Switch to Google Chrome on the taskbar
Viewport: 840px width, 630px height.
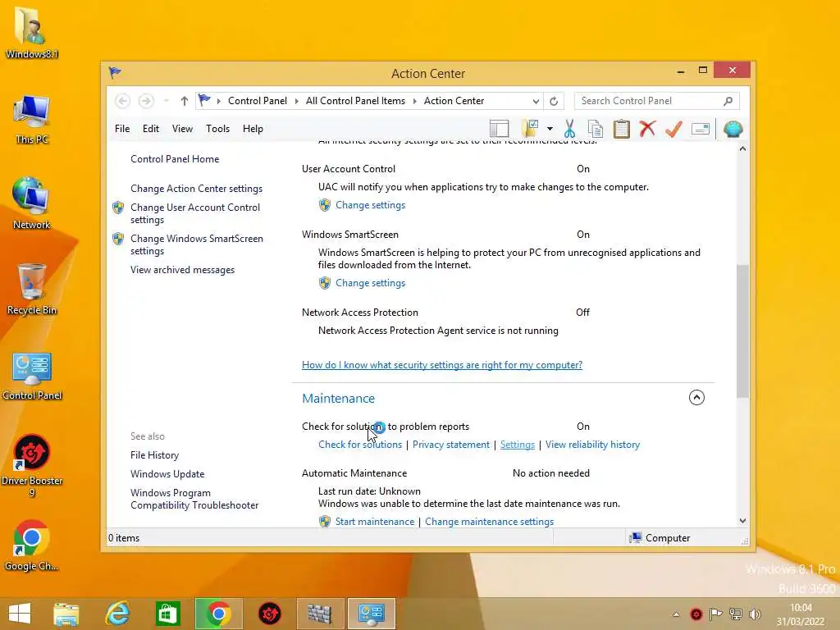pyautogui.click(x=218, y=614)
